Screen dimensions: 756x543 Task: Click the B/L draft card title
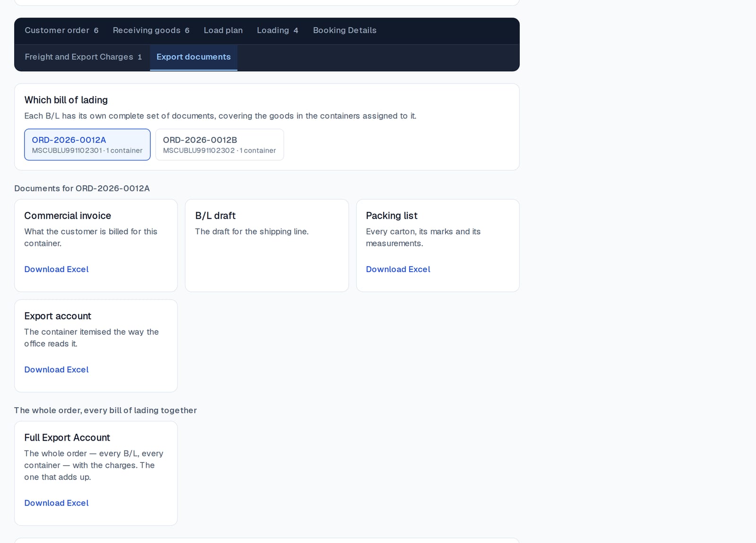pyautogui.click(x=215, y=216)
